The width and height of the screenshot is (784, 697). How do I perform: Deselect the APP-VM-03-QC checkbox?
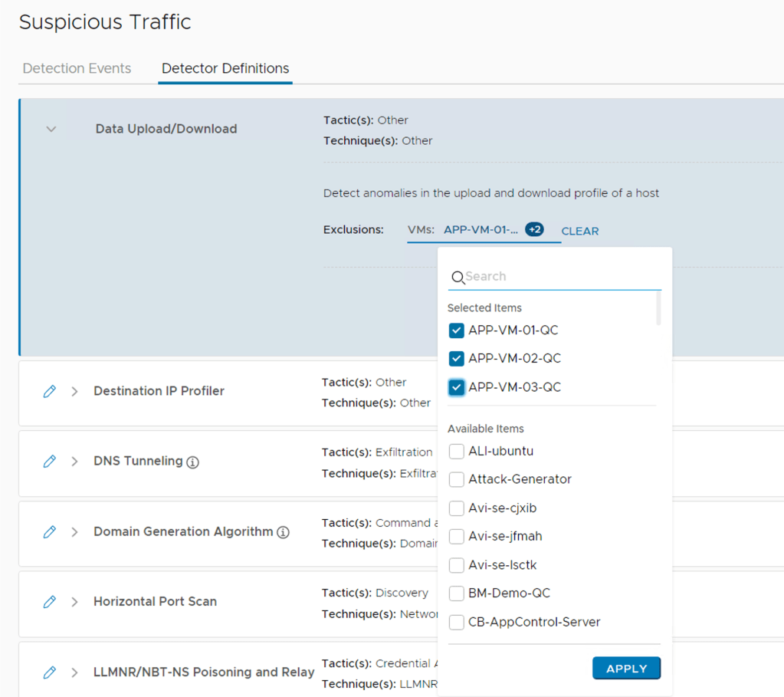click(x=457, y=387)
